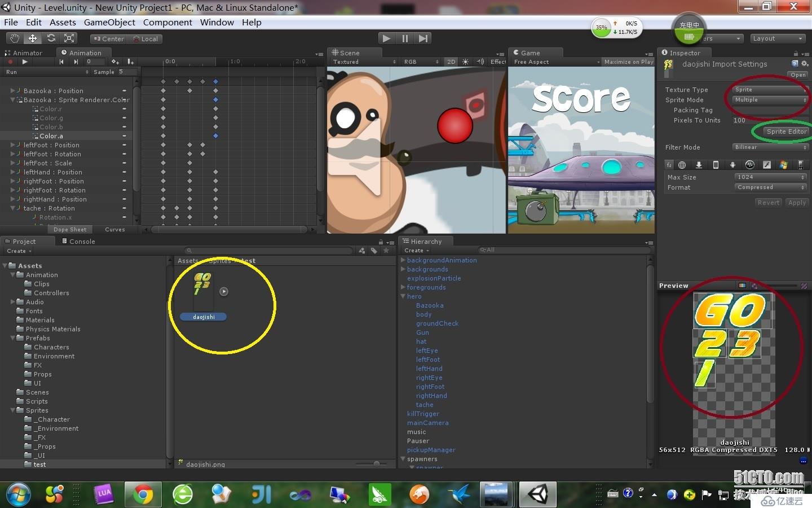The image size is (812, 508).
Task: Toggle scene audio speaker icon
Action: [x=480, y=62]
